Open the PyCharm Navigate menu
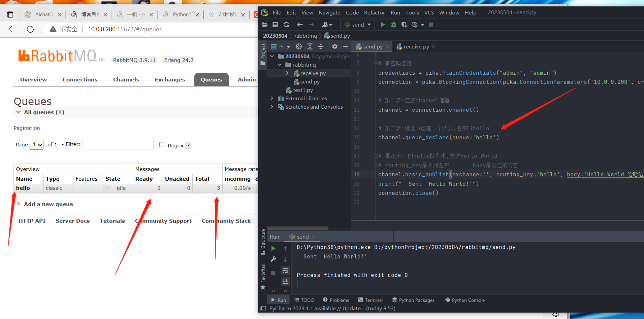The height and width of the screenshot is (319, 644). click(329, 12)
